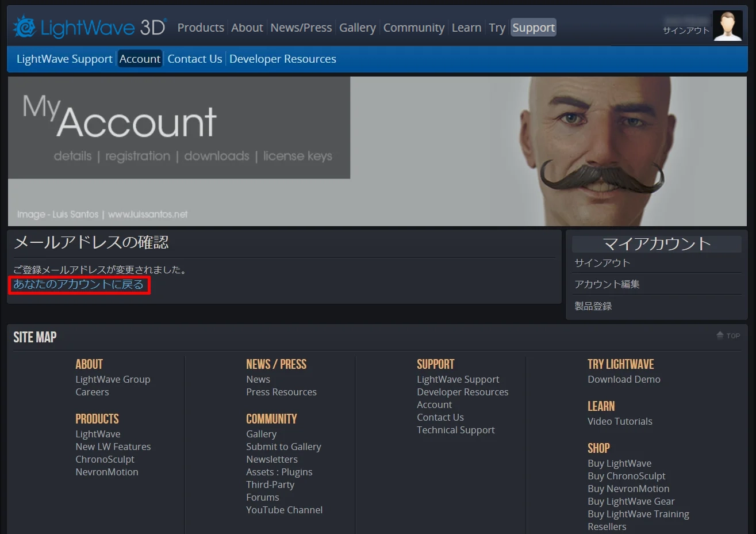The height and width of the screenshot is (534, 756).
Task: Select Account tab in blue sub-navigation
Action: pyautogui.click(x=140, y=59)
